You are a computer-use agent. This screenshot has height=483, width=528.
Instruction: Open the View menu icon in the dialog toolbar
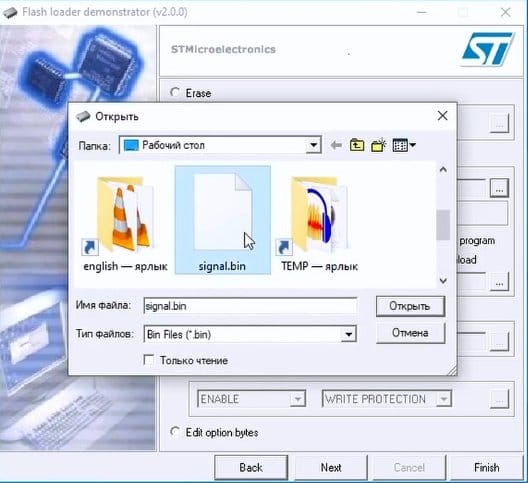pyautogui.click(x=404, y=145)
